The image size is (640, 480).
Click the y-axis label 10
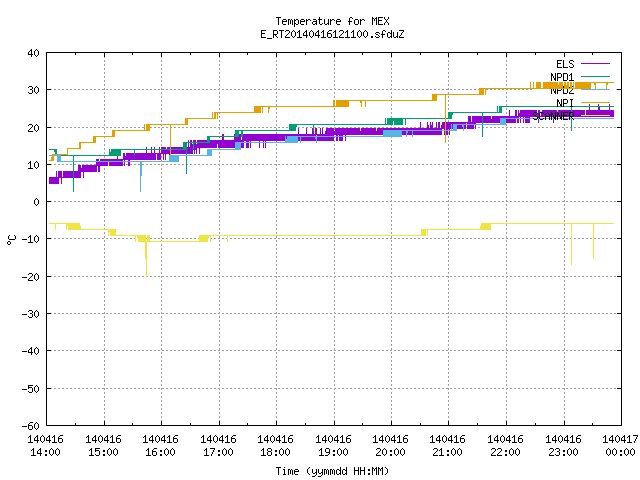(33, 165)
